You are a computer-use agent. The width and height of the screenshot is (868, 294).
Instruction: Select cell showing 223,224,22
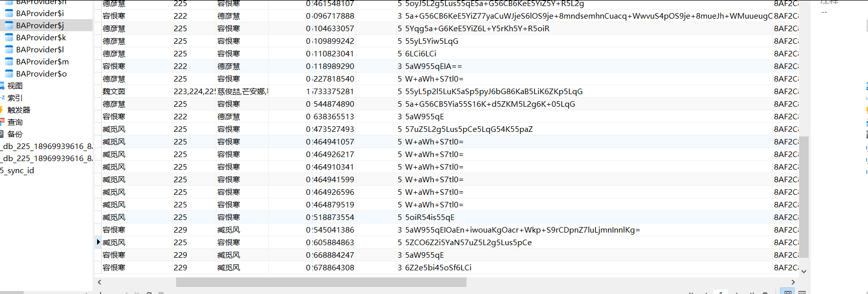click(195, 92)
